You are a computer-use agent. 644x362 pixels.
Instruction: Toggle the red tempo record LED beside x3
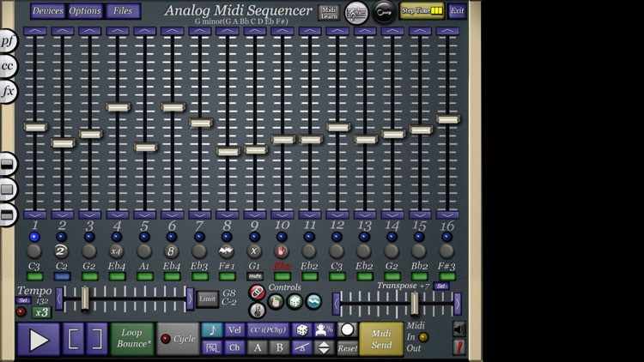tap(21, 312)
